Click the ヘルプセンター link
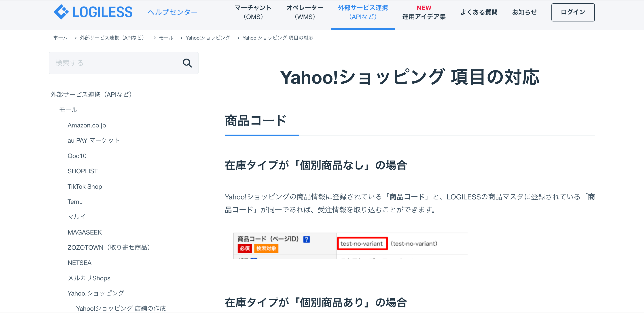644x313 pixels. [172, 12]
